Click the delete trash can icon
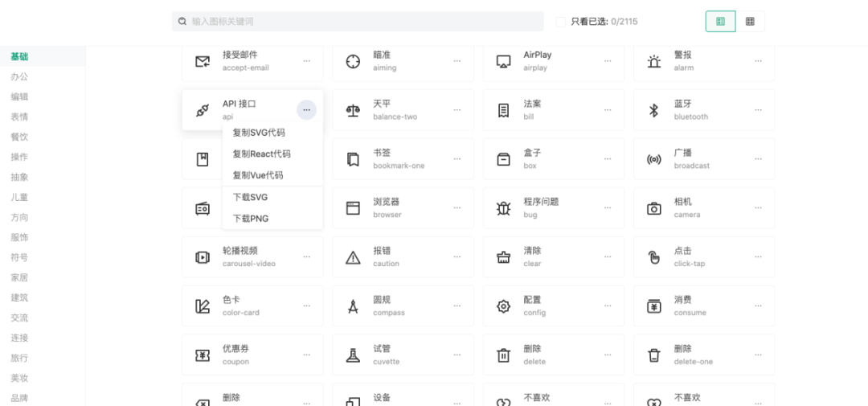Screen dimensions: 868x406 [504, 355]
